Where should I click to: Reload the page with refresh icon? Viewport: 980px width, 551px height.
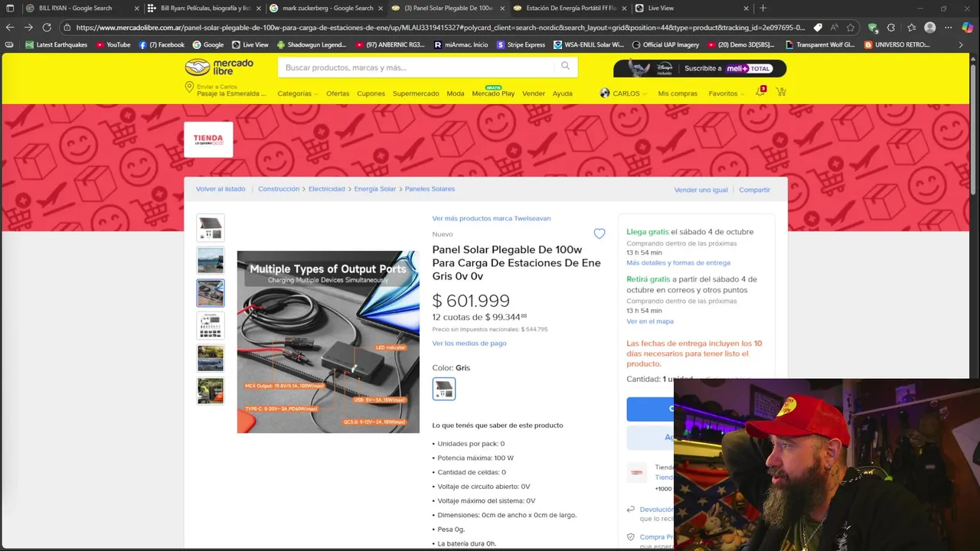[47, 28]
